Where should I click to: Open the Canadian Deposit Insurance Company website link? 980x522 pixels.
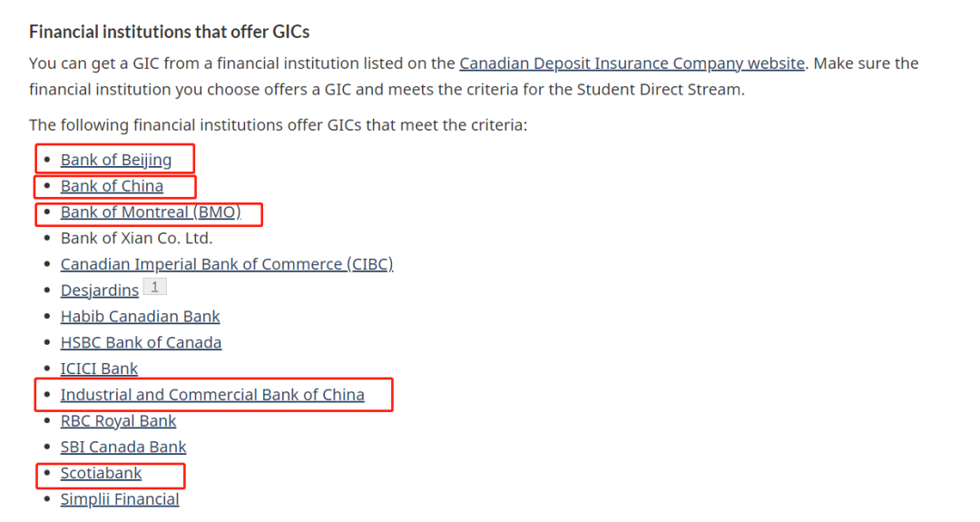(632, 64)
